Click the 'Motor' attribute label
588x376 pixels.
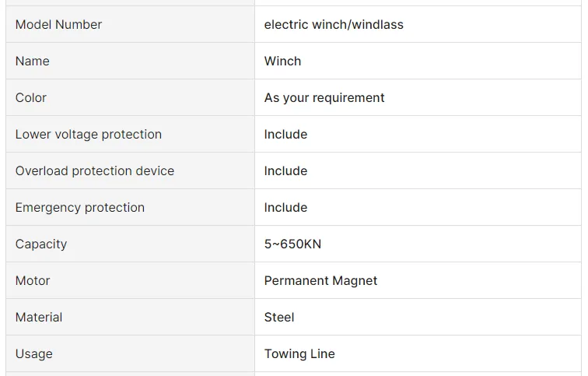[x=33, y=281]
